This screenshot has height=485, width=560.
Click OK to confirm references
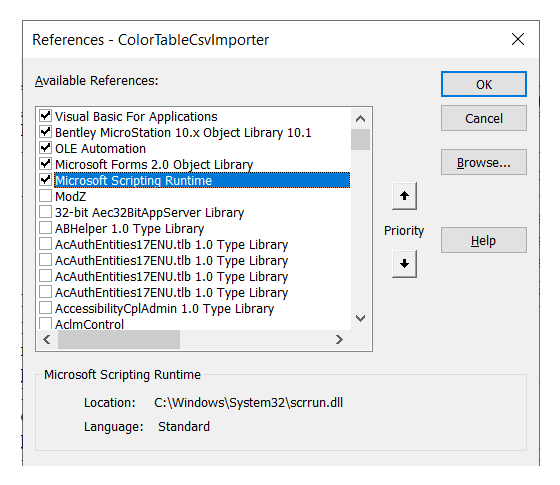pyautogui.click(x=484, y=84)
